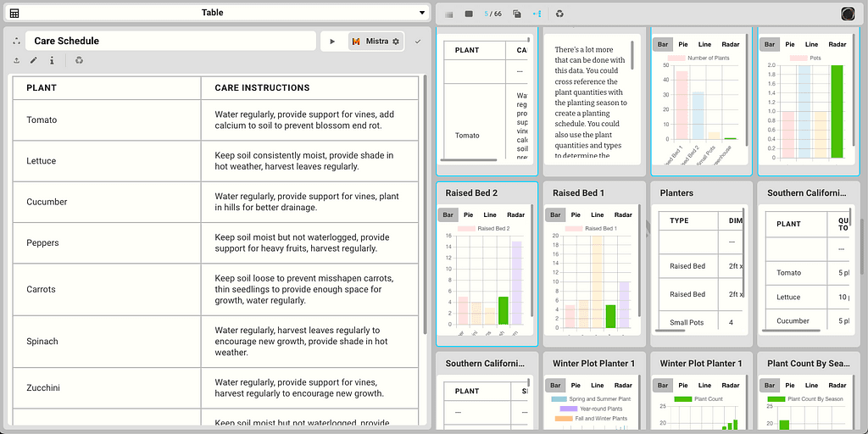Switch Raised Bed 1 chart to Pie
Screen dimensions: 868x434
pos(576,214)
